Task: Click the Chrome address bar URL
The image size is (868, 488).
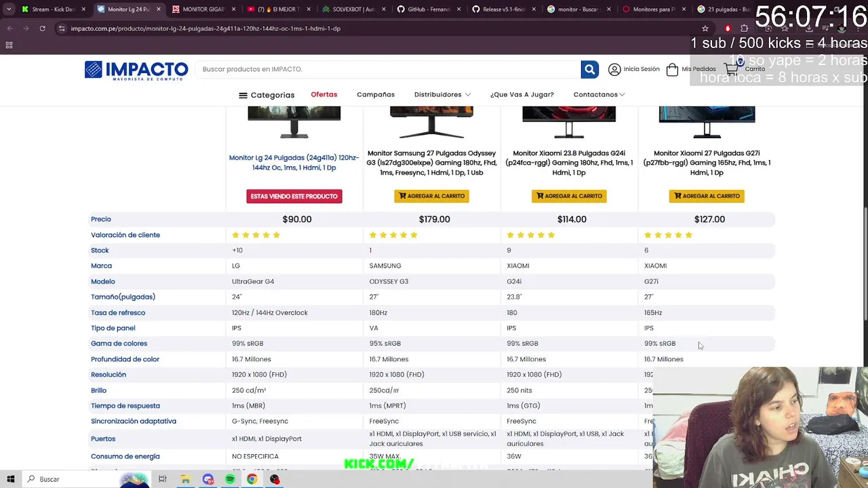Action: (205, 28)
